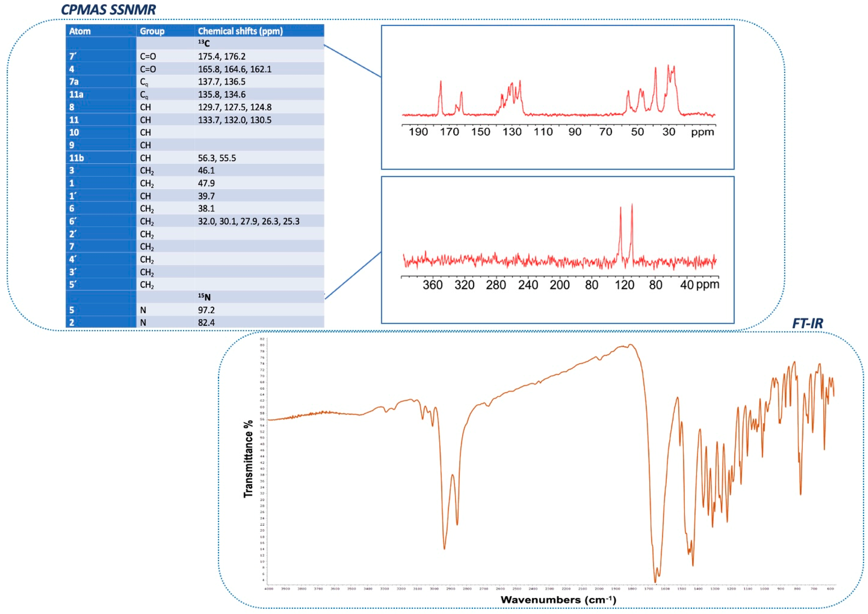Image resolution: width=868 pixels, height=614 pixels.
Task: Click the 15N section row label
Action: (x=204, y=297)
